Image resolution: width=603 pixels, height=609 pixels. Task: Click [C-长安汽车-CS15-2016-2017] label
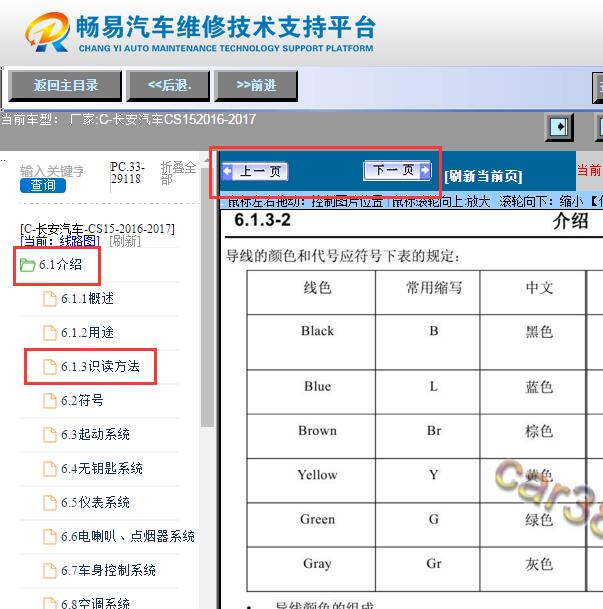[97, 229]
